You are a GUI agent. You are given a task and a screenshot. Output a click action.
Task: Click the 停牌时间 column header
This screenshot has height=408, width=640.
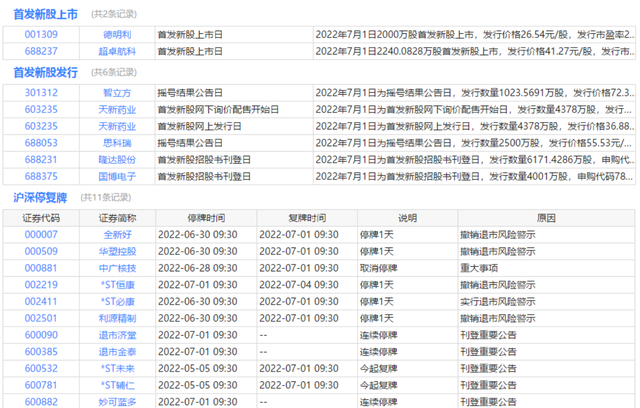206,218
